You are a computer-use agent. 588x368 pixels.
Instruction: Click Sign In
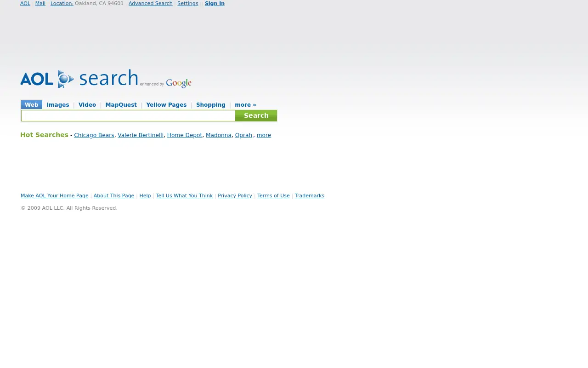(215, 3)
